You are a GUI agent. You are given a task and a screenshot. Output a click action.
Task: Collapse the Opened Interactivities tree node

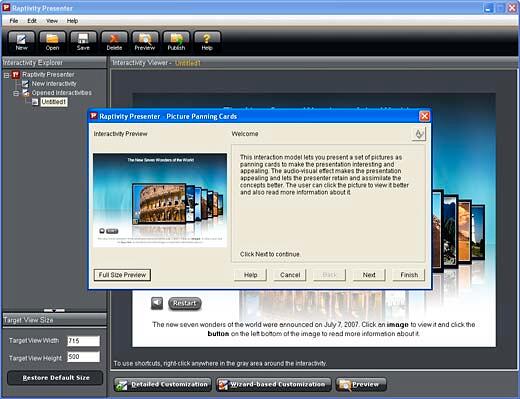(x=16, y=93)
